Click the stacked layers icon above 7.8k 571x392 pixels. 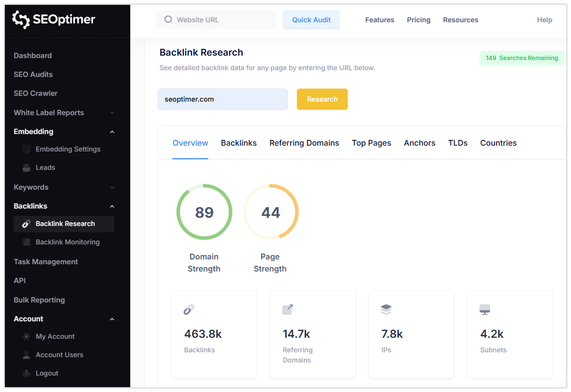pyautogui.click(x=386, y=310)
